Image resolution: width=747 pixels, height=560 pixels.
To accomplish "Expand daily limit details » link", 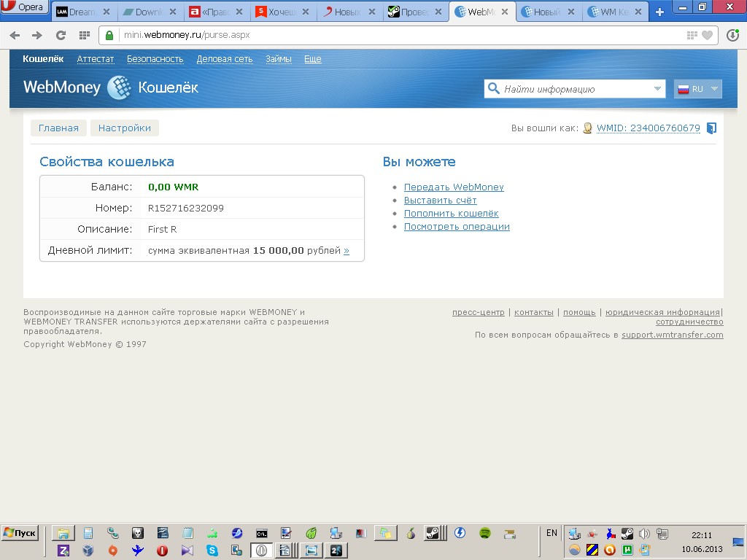I will click(x=347, y=251).
